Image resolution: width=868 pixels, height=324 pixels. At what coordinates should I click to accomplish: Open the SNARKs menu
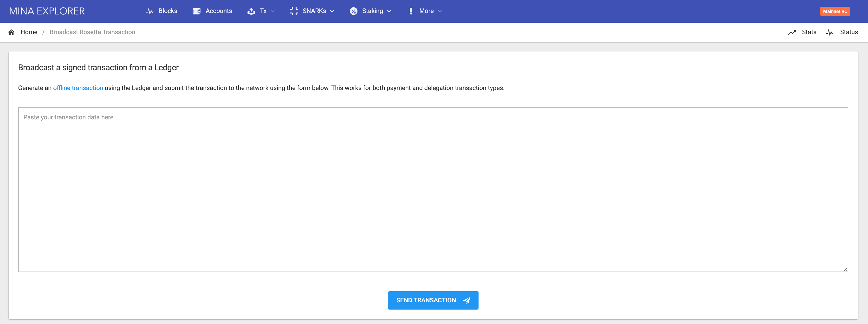(x=314, y=11)
